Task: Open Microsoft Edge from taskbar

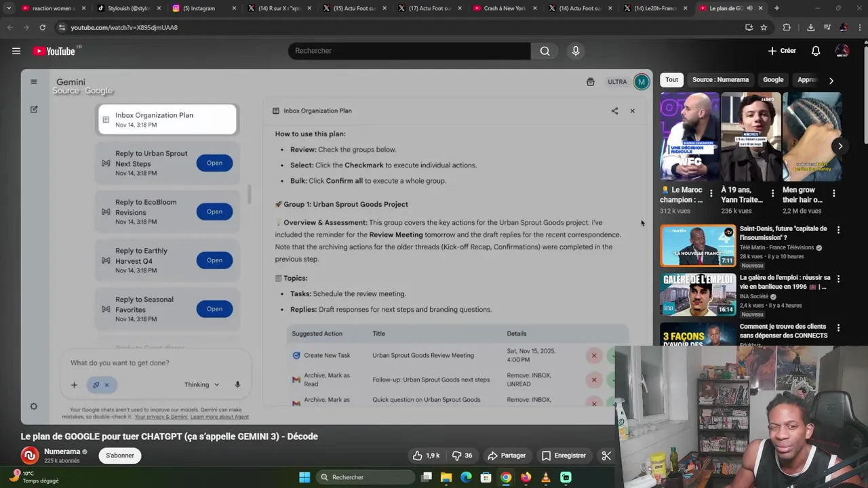Action: click(466, 477)
